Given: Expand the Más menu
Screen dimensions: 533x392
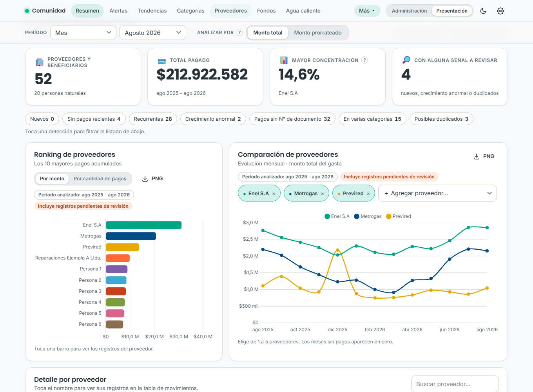Looking at the screenshot, I should (367, 11).
